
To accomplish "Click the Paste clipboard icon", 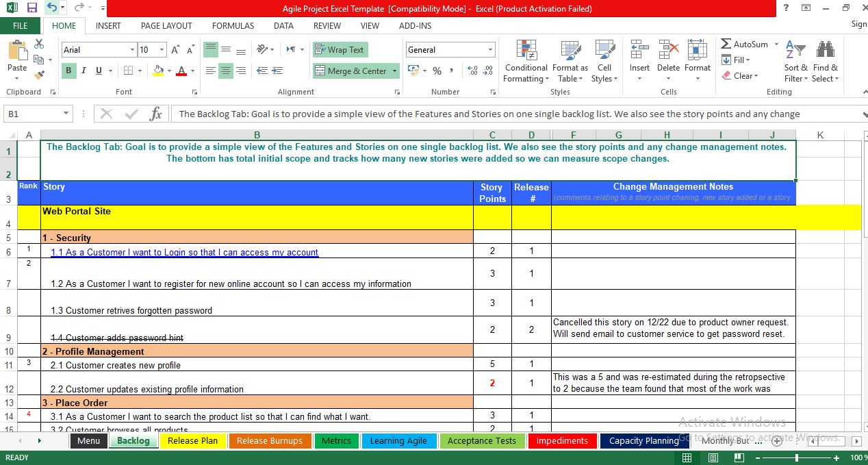I will pos(17,51).
